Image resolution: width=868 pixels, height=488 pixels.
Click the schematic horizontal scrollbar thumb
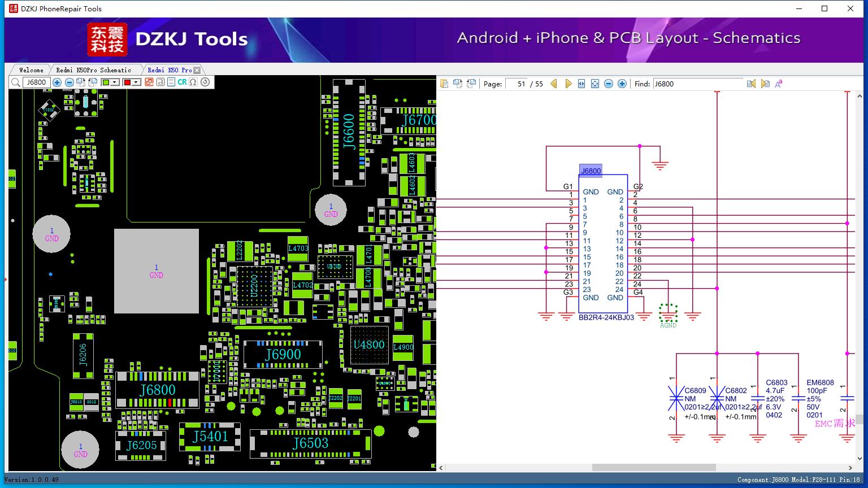click(654, 468)
